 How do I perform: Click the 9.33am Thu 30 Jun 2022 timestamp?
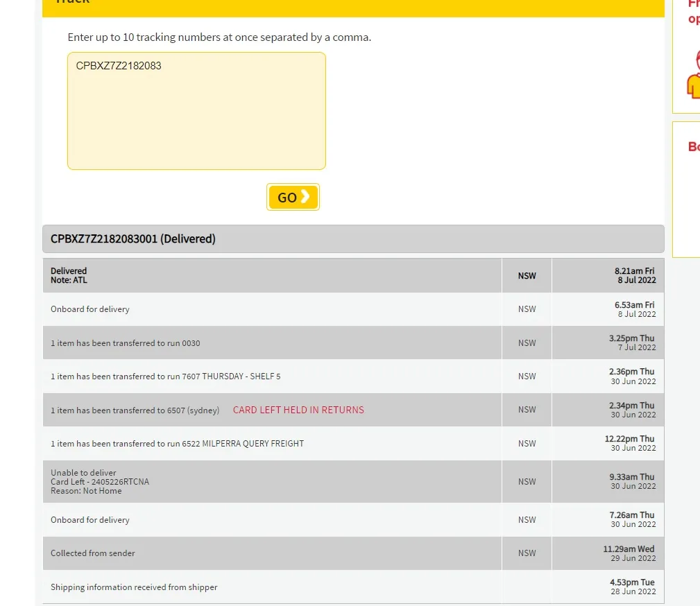pyautogui.click(x=631, y=481)
